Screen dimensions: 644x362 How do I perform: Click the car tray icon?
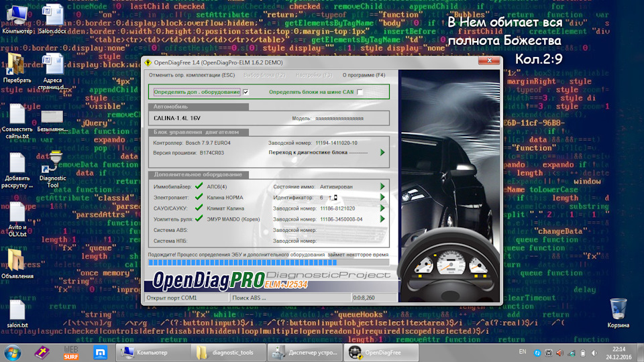(x=548, y=353)
